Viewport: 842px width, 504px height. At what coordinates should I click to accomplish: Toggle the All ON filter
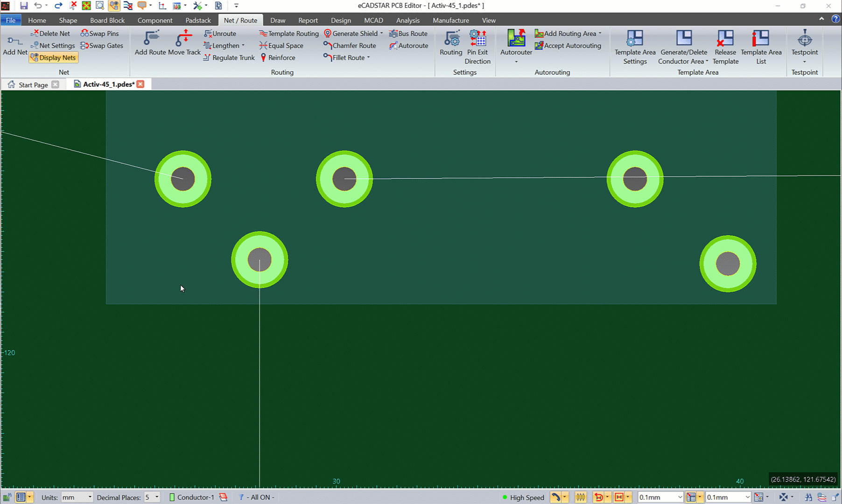(x=257, y=497)
